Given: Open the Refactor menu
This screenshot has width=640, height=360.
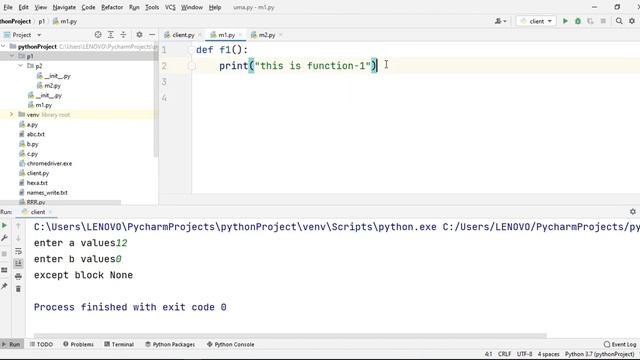Looking at the screenshot, I should point(112,7).
